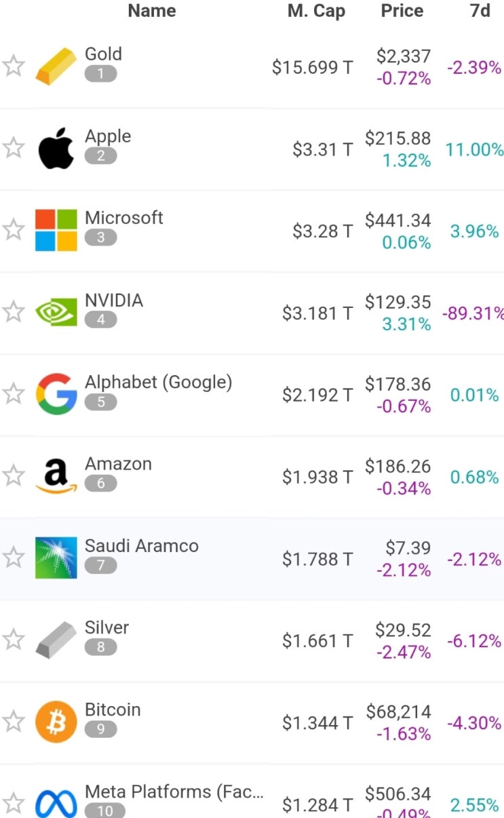Sort by the 7d column header

point(480,11)
